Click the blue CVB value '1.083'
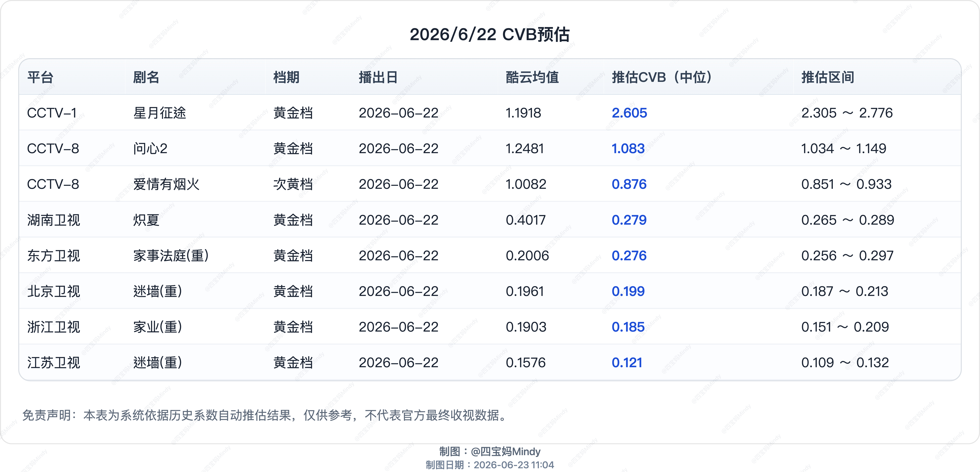Screen dimensions: 980x472 (x=628, y=149)
